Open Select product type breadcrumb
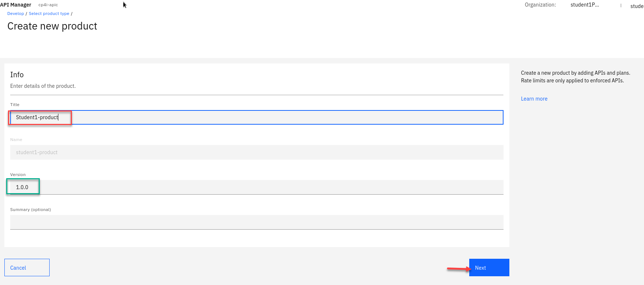644x285 pixels. [x=49, y=13]
